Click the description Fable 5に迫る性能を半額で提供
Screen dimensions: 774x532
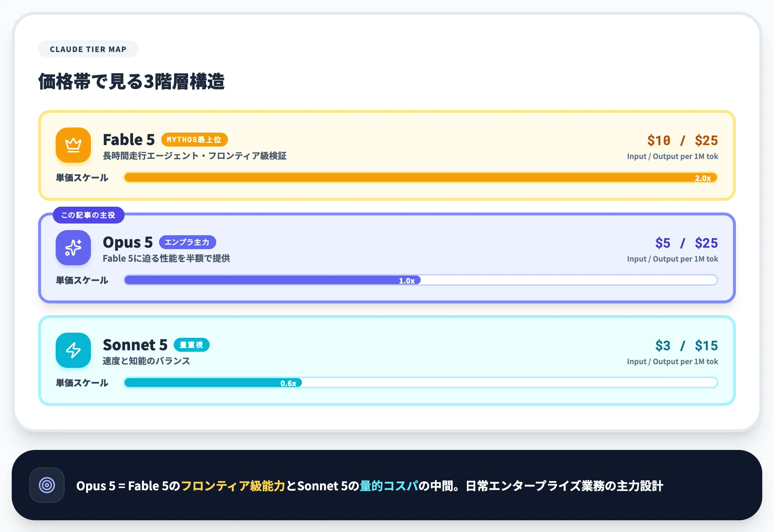coord(166,259)
